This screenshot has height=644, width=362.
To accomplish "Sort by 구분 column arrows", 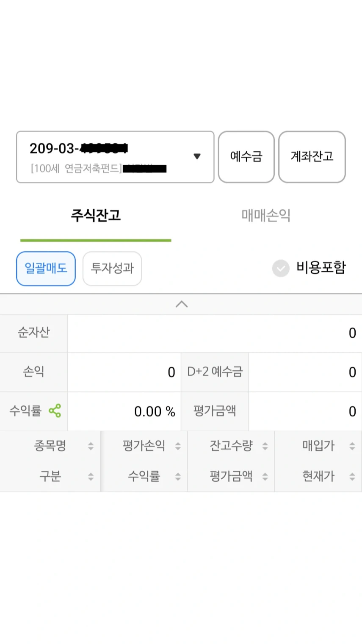I will pyautogui.click(x=91, y=477).
